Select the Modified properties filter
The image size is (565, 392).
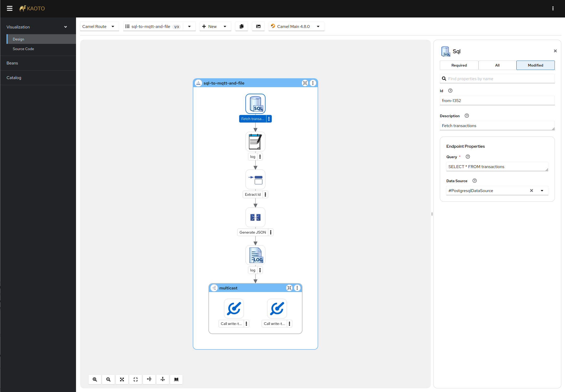[535, 65]
